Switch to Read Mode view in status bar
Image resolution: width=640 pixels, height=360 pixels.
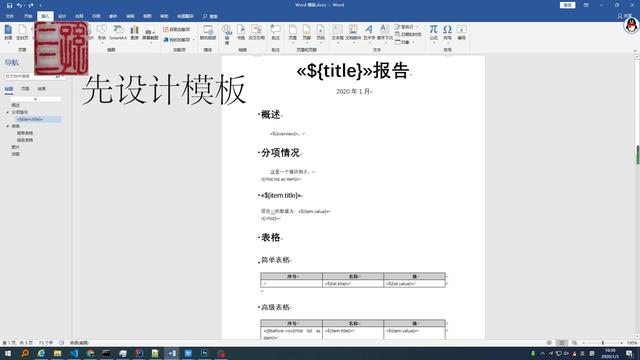[x=549, y=343]
